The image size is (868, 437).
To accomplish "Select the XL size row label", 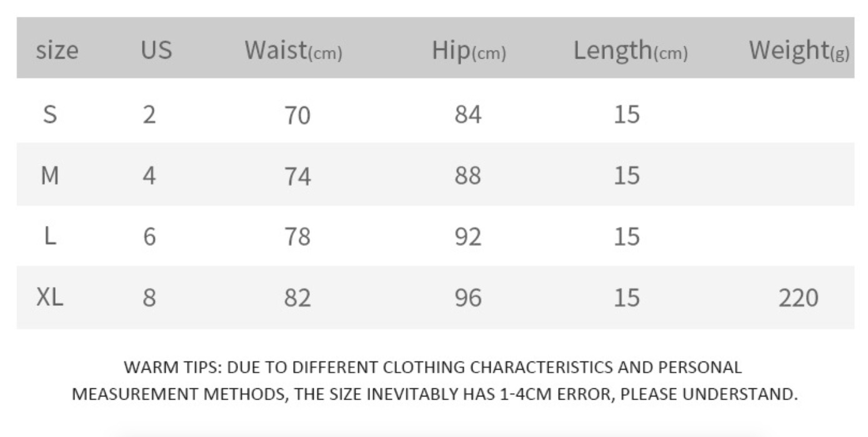I will (49, 298).
